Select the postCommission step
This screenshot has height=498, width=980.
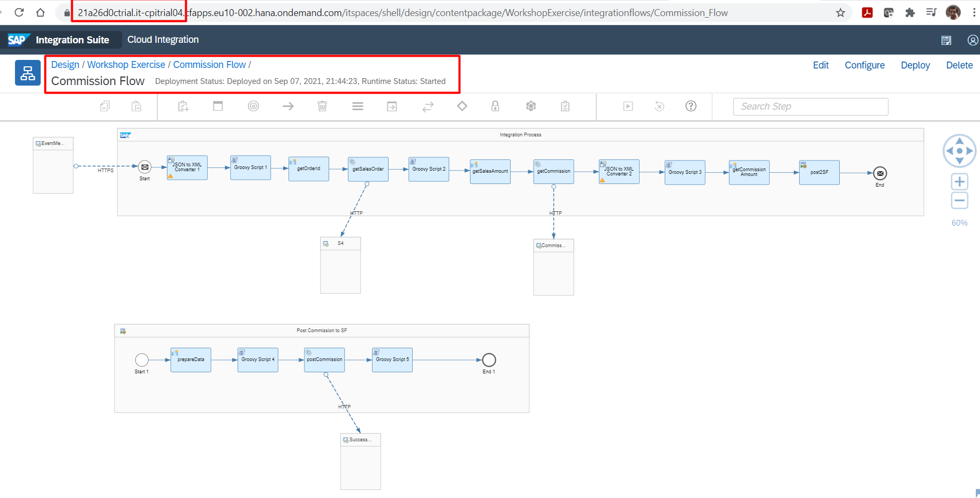point(324,360)
